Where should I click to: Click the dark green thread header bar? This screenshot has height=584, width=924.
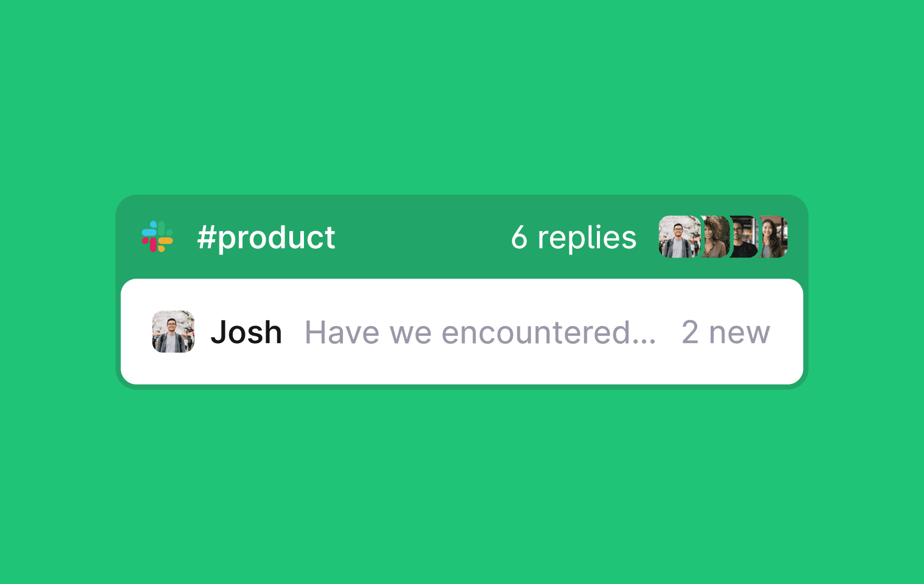462,237
